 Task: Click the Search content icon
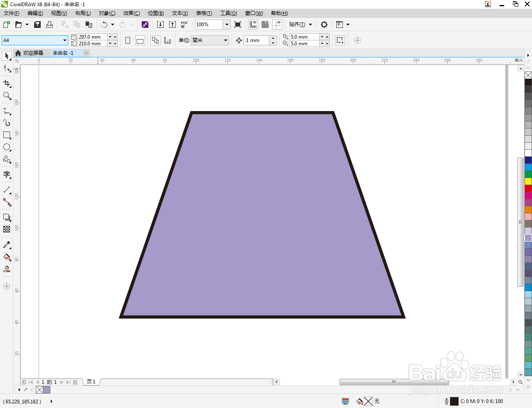click(145, 25)
